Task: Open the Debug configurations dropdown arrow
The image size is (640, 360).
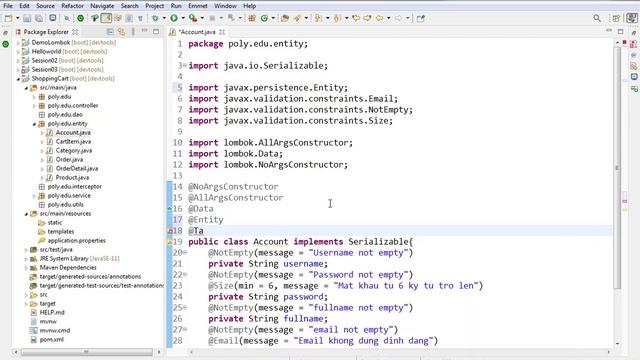Action: [x=164, y=18]
